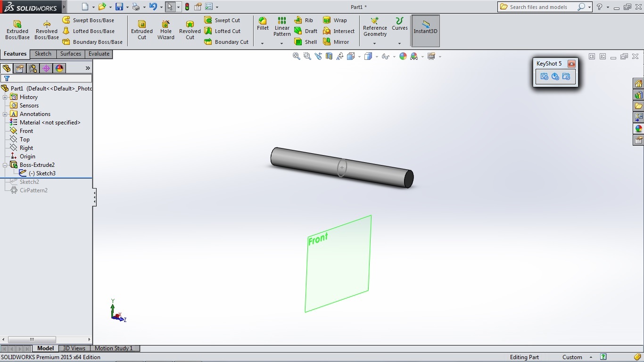
Task: Select the Revolved Boss/Base tool
Action: (x=47, y=30)
